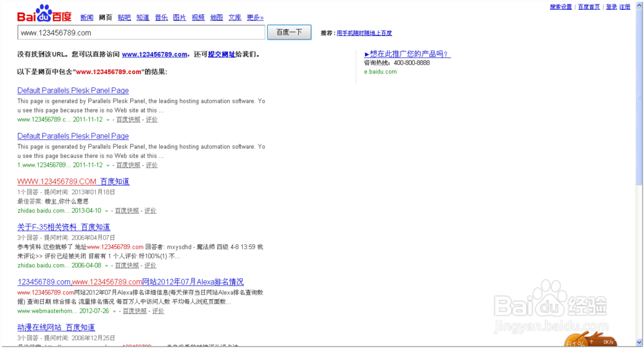Open 百度快照 for 2013-04-10 zhidao result
Image resolution: width=644 pixels, height=348 pixels.
[x=126, y=211]
